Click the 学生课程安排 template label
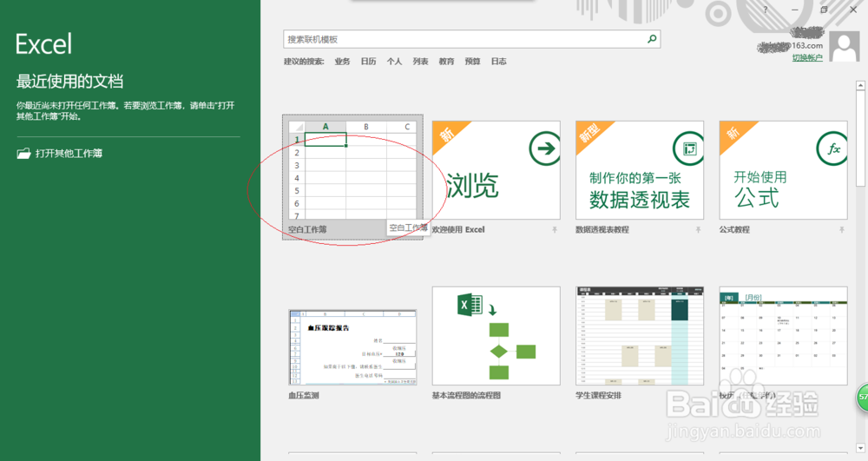The image size is (868, 461). [x=598, y=396]
